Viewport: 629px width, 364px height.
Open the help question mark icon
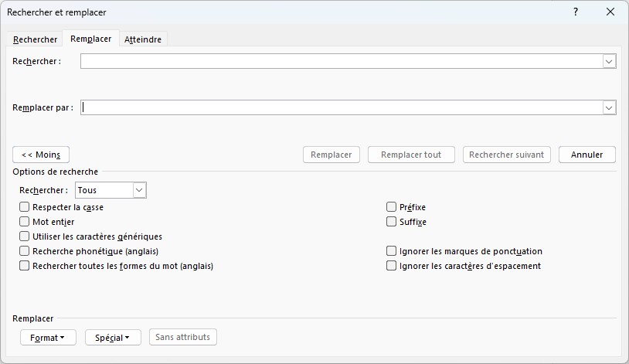coord(576,12)
